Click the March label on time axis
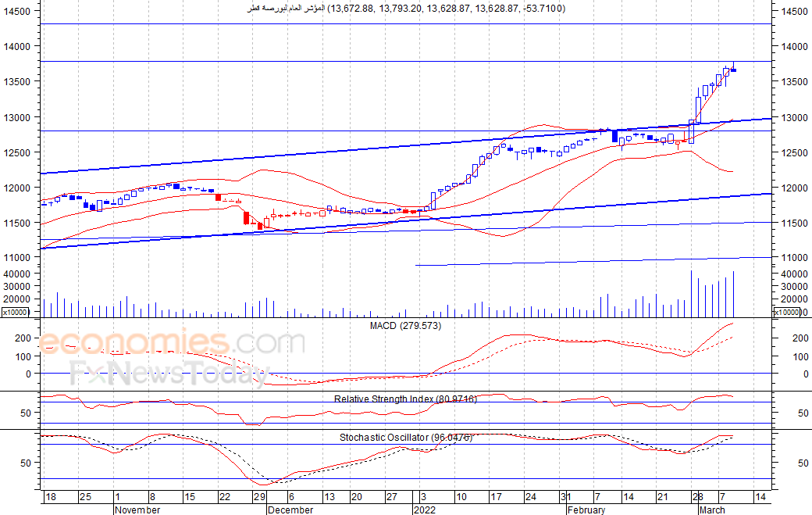This screenshot has width=812, height=515. point(712,510)
